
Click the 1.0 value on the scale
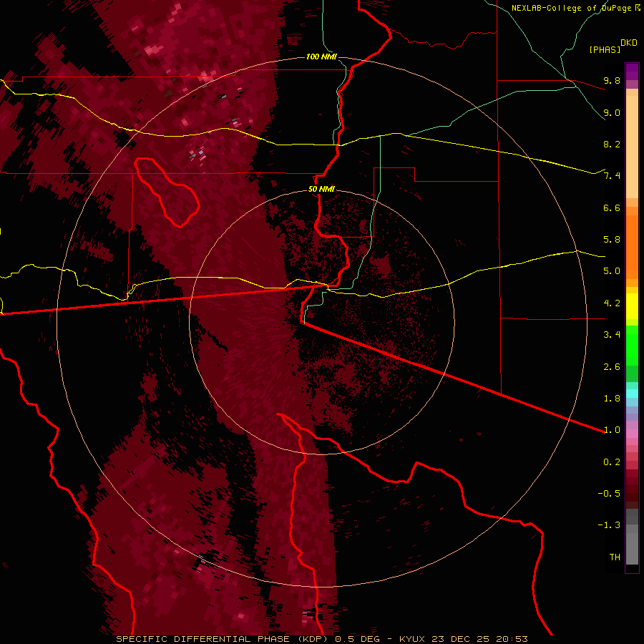click(612, 430)
